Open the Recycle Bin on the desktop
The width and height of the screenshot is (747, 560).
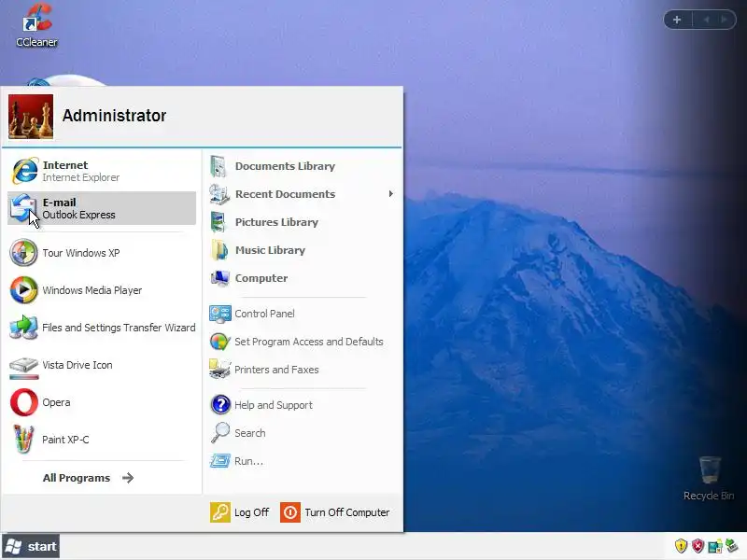[x=709, y=479]
